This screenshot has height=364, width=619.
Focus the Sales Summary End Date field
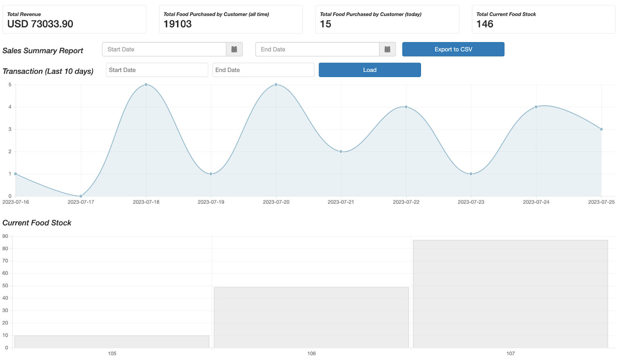point(317,50)
